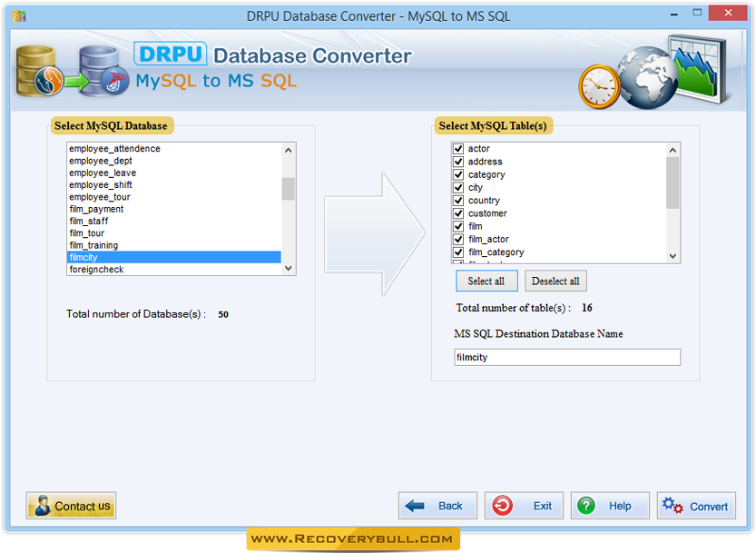Viewport: 756px width, 553px height.
Task: Click the Select all button
Action: pyautogui.click(x=486, y=281)
